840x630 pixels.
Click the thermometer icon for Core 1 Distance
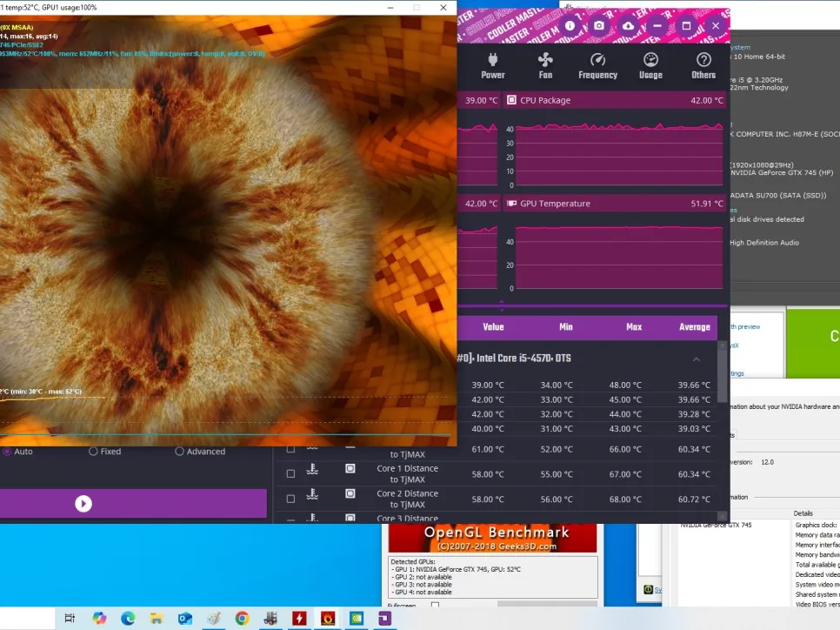click(312, 469)
